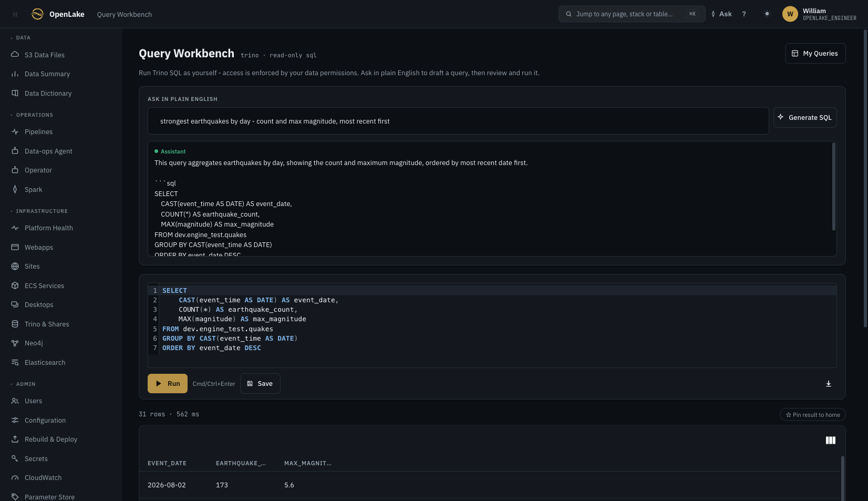This screenshot has width=868, height=501.
Task: Open the Spark icon in sidebar
Action: click(x=15, y=189)
